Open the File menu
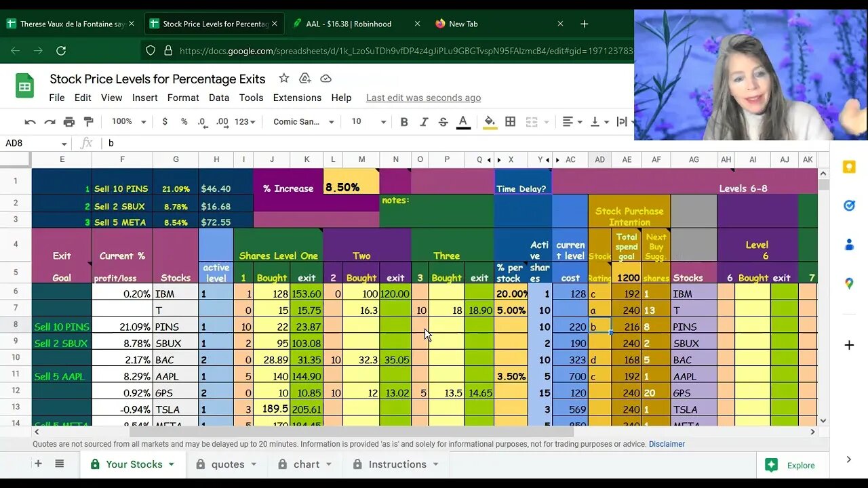The image size is (868, 488). click(x=57, y=98)
